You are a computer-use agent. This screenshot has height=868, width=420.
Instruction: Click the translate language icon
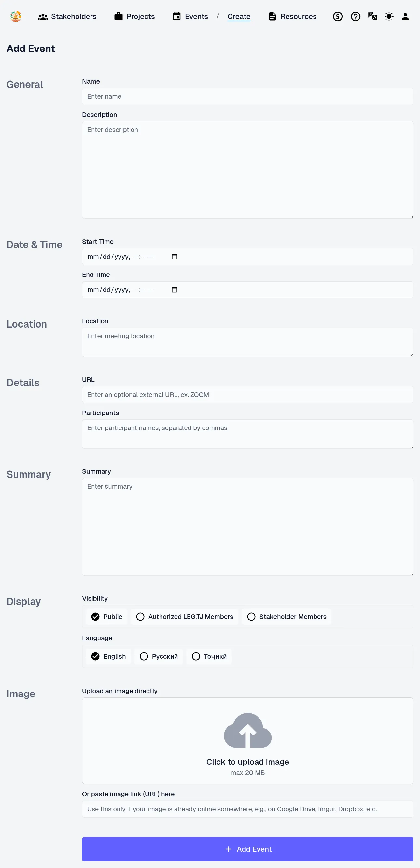point(372,16)
